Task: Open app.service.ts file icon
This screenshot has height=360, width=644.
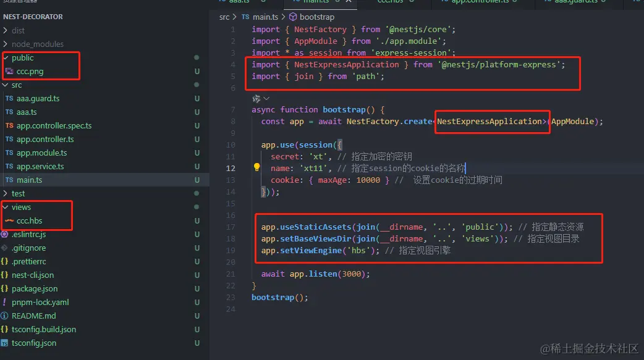Action: [9, 166]
